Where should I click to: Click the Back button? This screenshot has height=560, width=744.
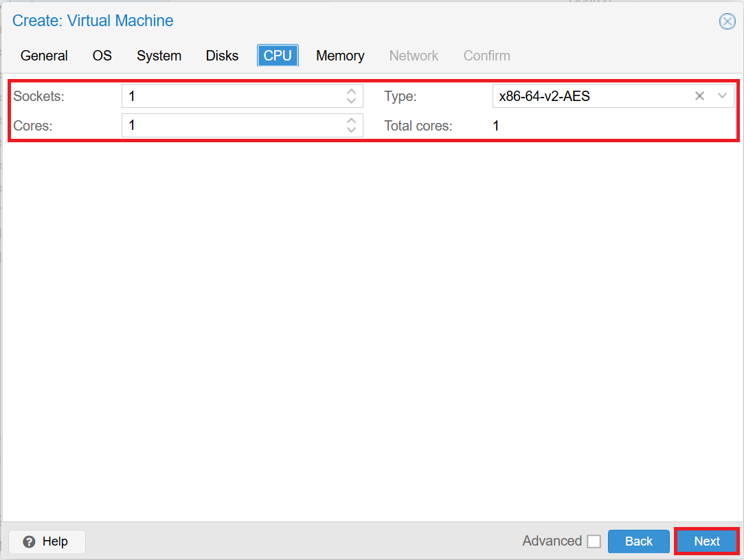pos(638,541)
